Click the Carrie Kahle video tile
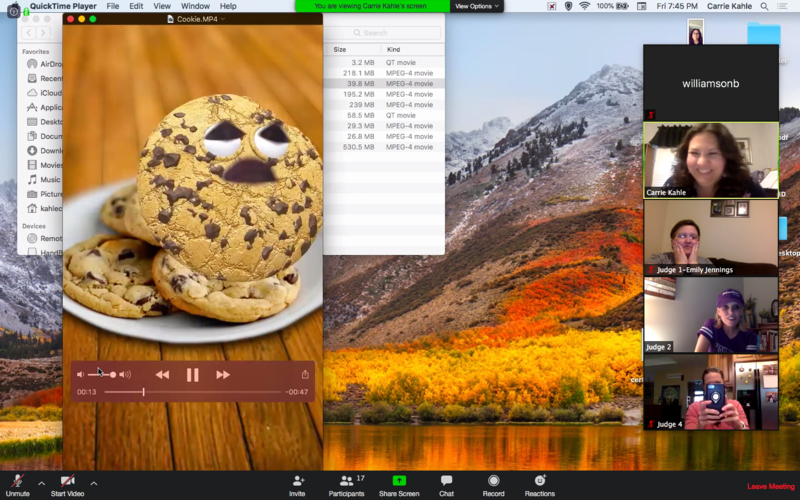800x500 pixels. (x=711, y=160)
